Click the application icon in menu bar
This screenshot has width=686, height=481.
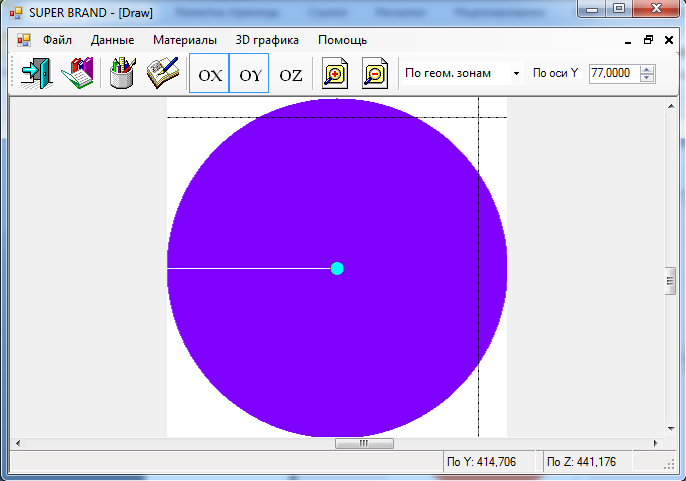[24, 40]
